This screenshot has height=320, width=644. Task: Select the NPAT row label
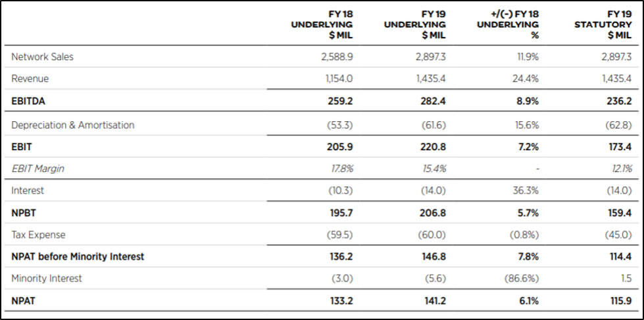(x=23, y=301)
